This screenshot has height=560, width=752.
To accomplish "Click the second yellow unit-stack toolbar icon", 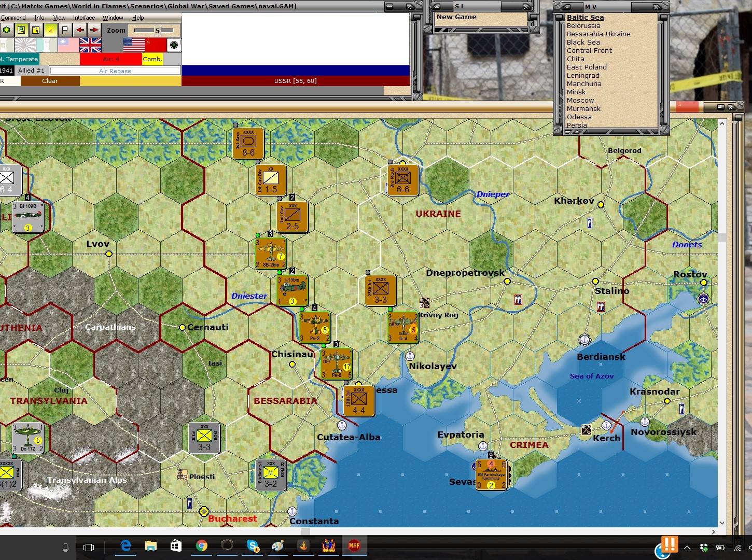I will [x=21, y=30].
